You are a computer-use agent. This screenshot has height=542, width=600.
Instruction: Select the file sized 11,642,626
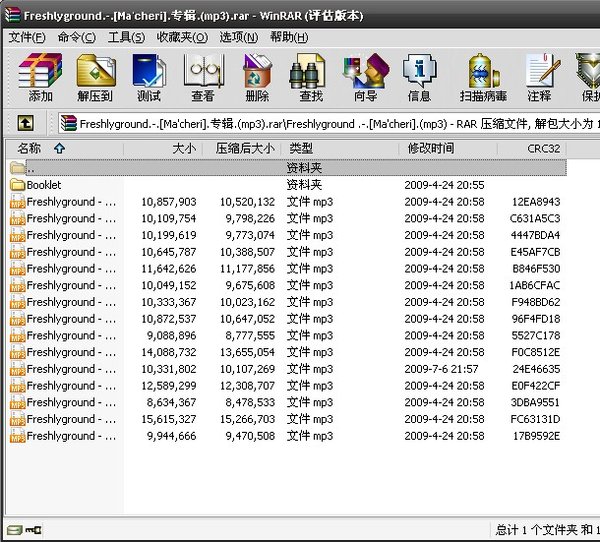coord(286,269)
